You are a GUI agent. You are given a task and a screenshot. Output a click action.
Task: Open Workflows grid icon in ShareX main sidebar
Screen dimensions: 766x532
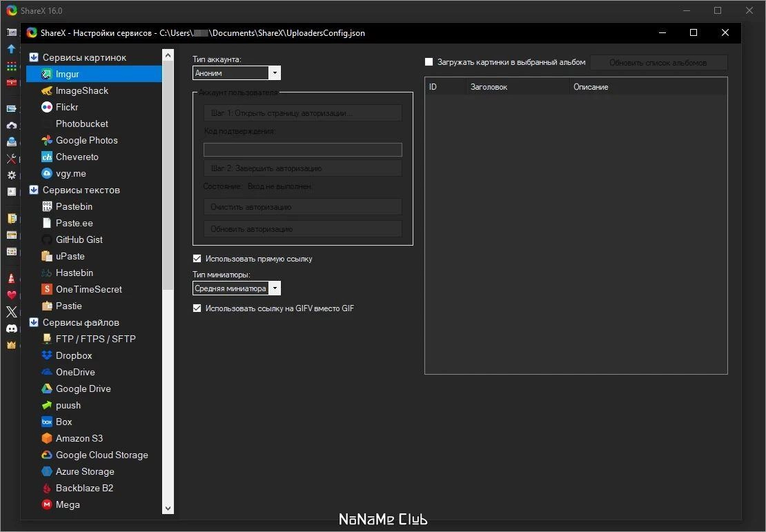click(x=11, y=66)
